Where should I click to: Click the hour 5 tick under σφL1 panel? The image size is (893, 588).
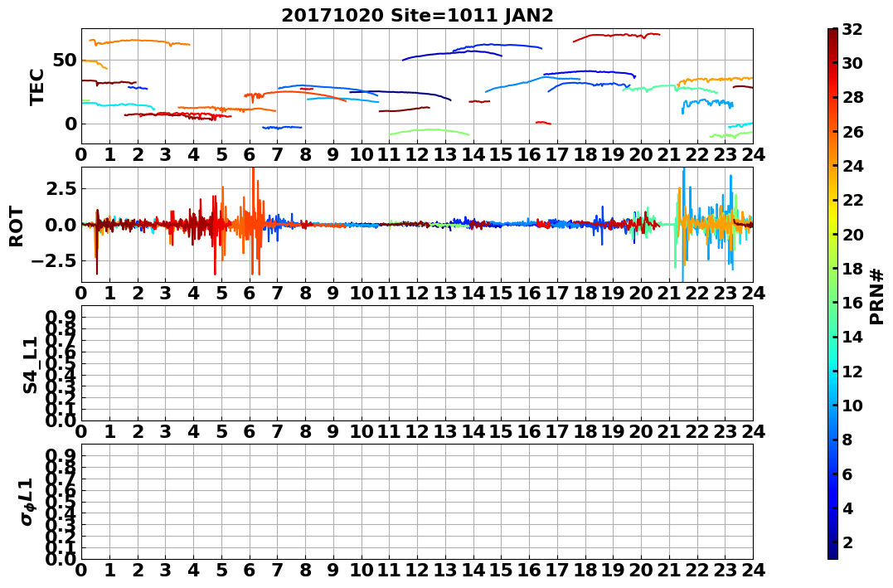click(221, 571)
